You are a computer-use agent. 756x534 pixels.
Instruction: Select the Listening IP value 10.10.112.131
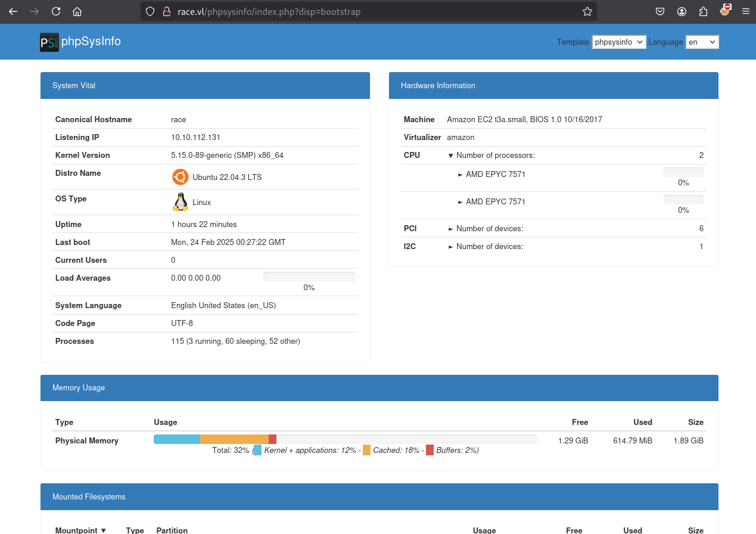(x=195, y=138)
